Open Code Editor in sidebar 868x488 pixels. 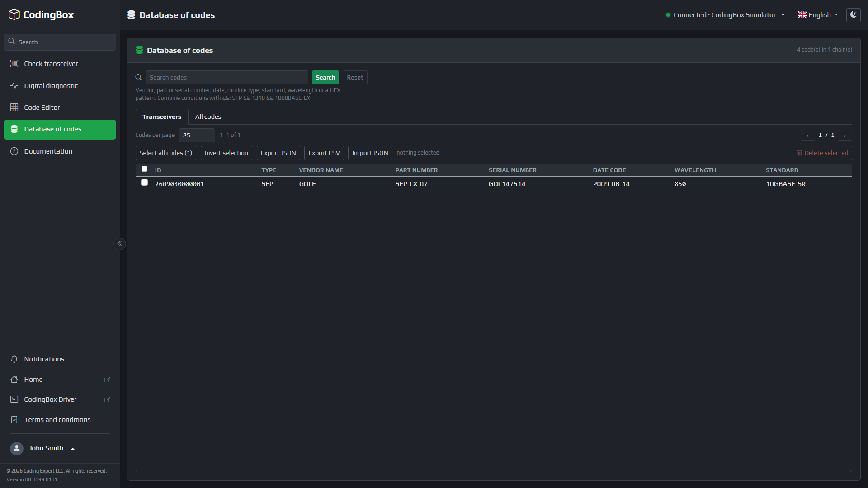tap(60, 108)
